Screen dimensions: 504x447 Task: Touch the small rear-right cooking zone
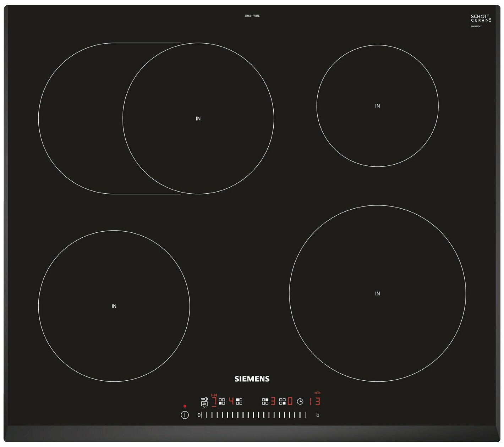click(377, 106)
